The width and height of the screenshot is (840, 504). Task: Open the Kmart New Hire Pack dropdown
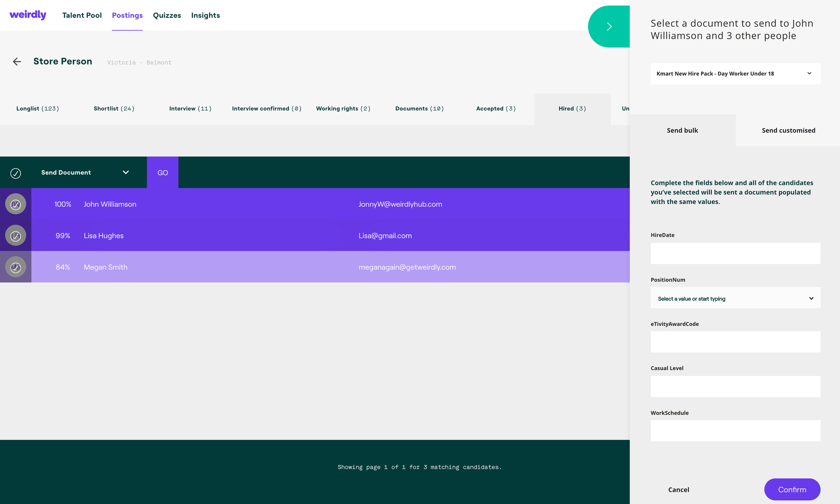735,73
